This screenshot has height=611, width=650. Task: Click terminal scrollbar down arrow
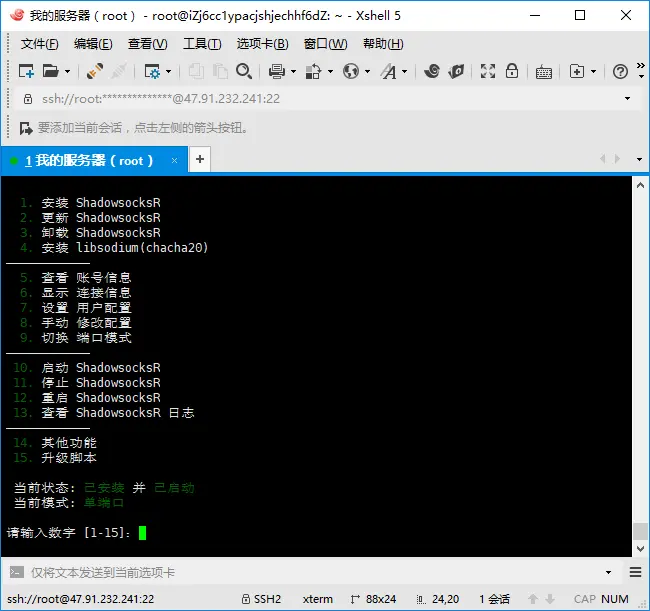[640, 548]
